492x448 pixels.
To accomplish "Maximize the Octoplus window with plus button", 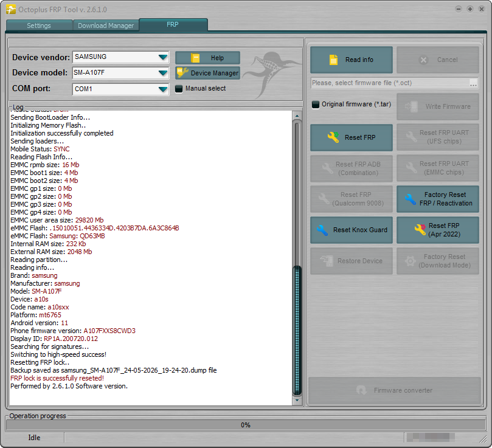I will 470,9.
